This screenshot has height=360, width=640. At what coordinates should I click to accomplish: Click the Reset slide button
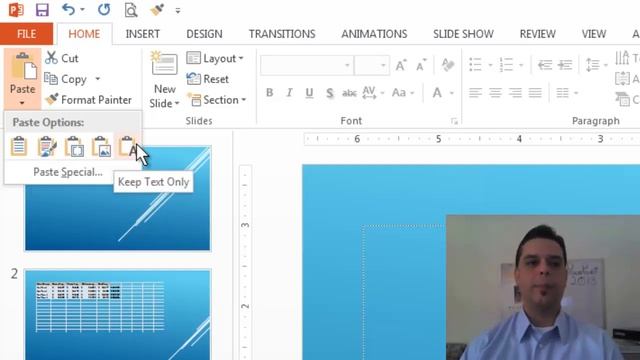pyautogui.click(x=208, y=79)
